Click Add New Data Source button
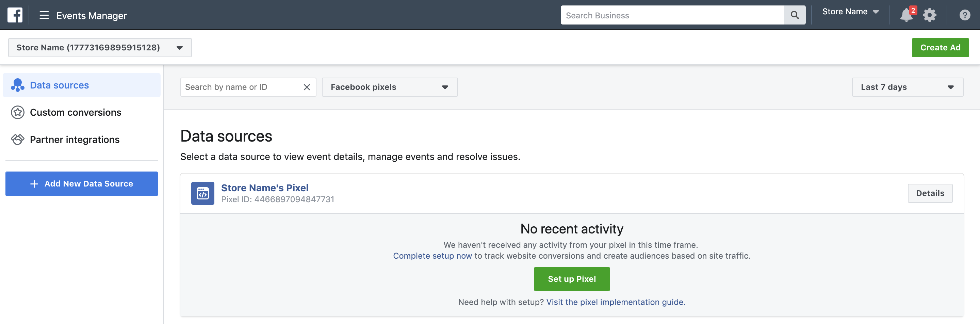 pos(81,184)
